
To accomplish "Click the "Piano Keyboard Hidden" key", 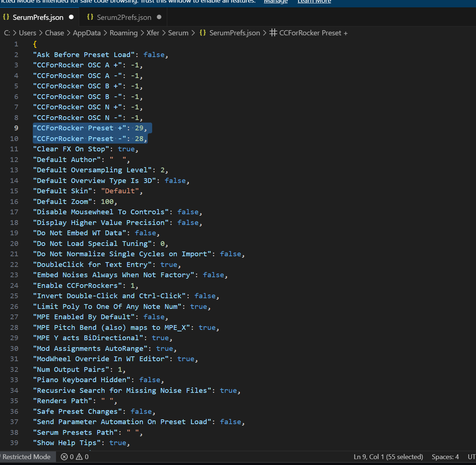I will 81,380.
